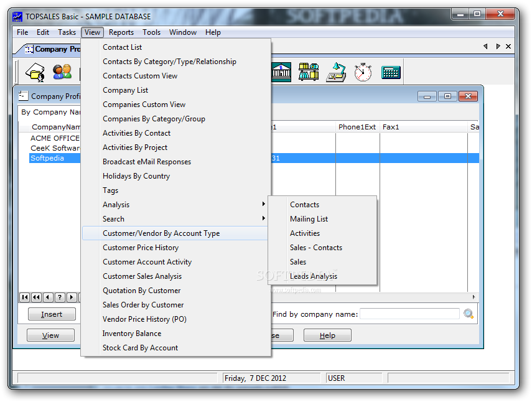Click the rewind double-arrow record button
Screen dimensions: 532x402
pos(36,297)
